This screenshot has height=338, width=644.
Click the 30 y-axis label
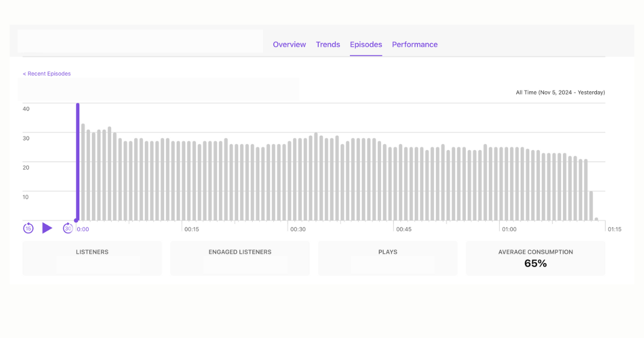point(26,138)
